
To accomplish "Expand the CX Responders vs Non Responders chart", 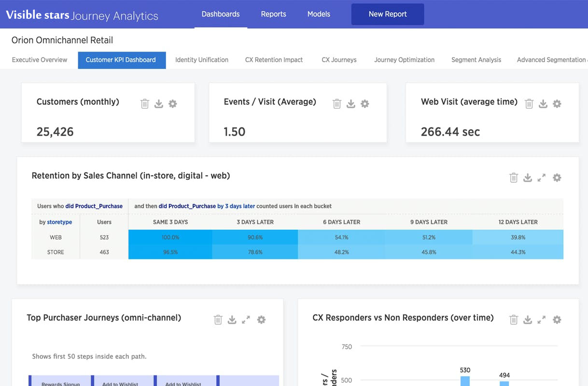I will (542, 319).
